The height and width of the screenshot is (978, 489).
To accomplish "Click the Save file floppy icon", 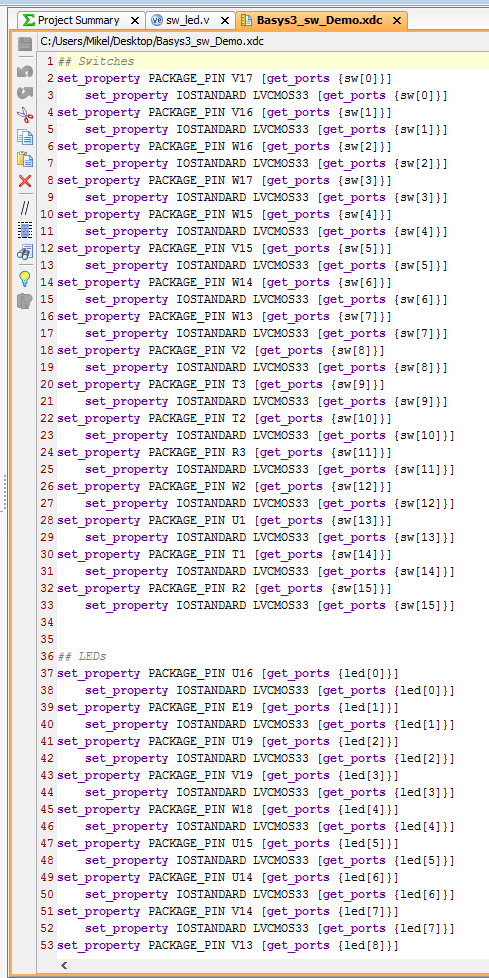I will pos(24,44).
